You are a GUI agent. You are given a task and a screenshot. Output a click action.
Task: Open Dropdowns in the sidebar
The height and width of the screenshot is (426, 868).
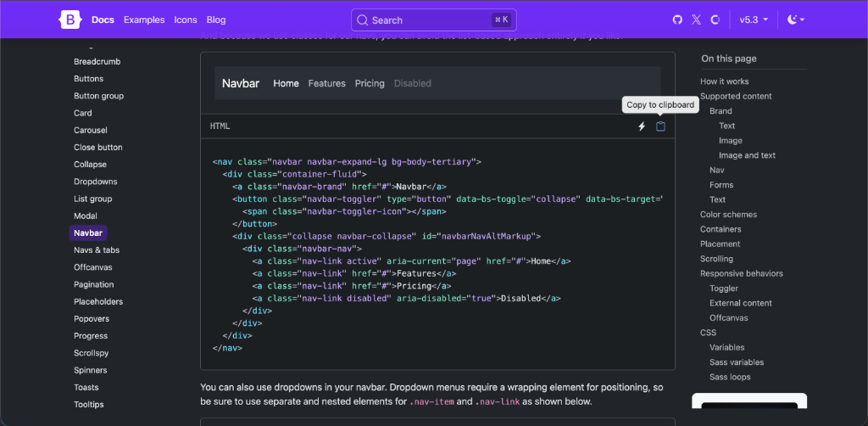(x=95, y=182)
